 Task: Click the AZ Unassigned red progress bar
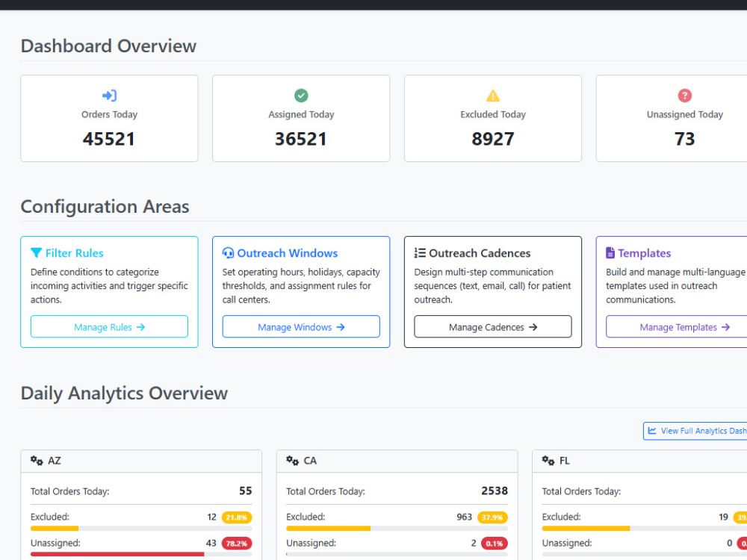click(117, 554)
